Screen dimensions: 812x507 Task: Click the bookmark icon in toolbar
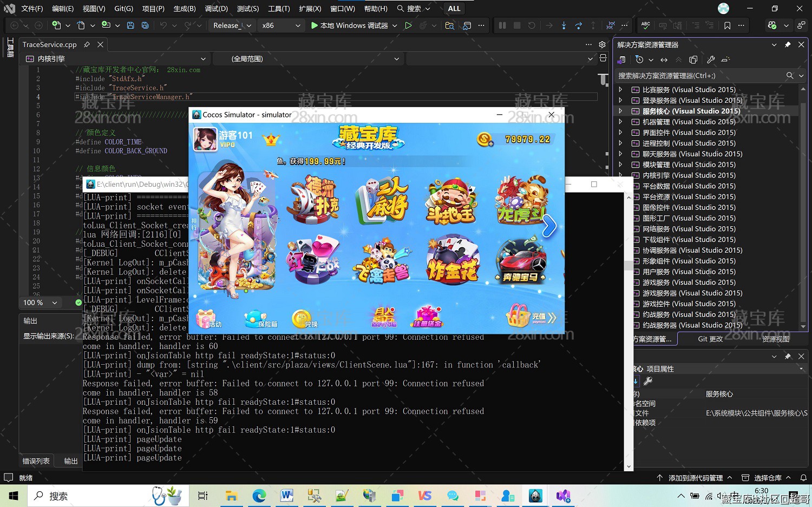pos(727,25)
